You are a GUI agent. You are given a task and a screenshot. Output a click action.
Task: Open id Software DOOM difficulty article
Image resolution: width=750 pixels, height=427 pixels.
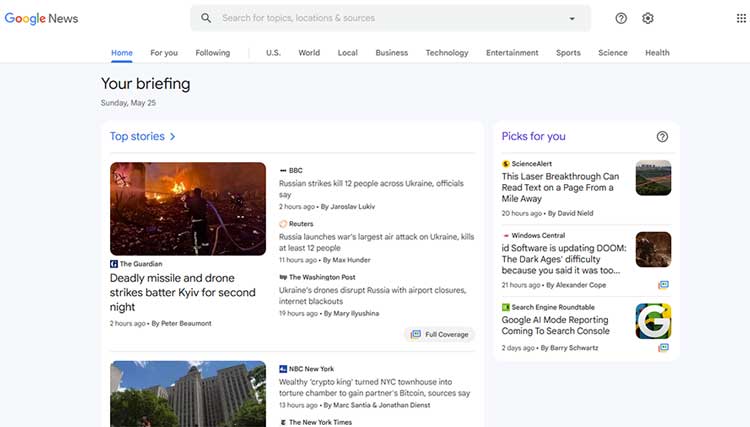pyautogui.click(x=563, y=259)
